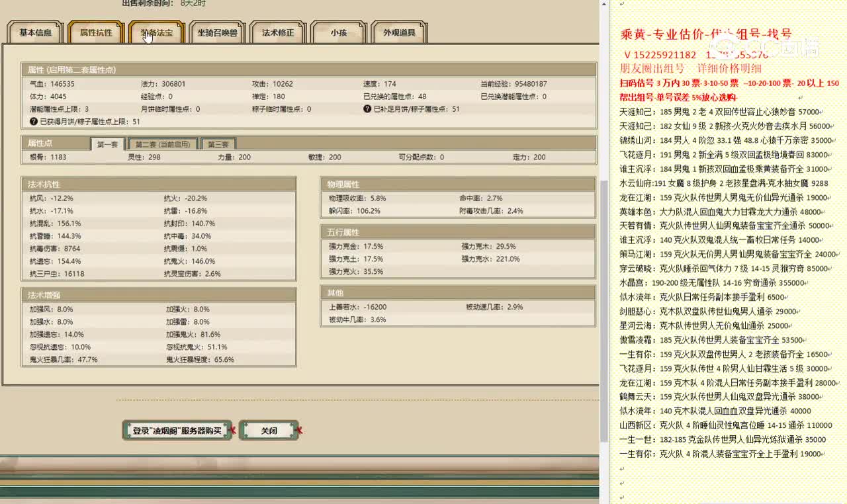Open the 小孩 tab

coord(339,32)
